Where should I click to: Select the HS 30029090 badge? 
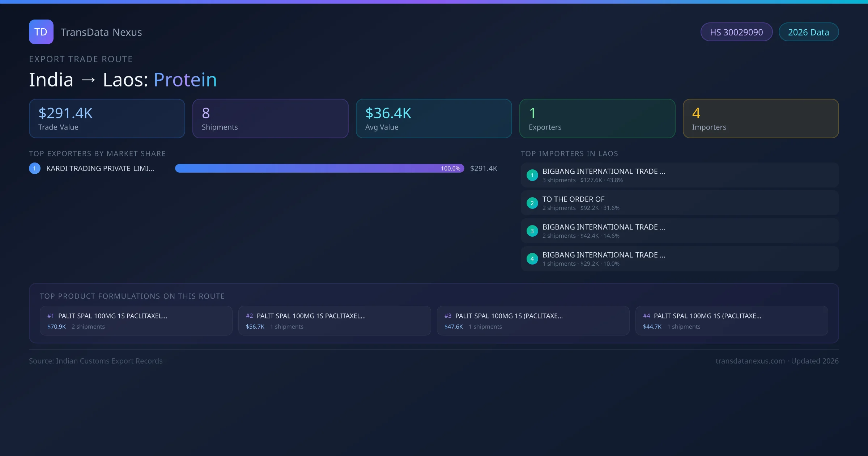(x=736, y=32)
